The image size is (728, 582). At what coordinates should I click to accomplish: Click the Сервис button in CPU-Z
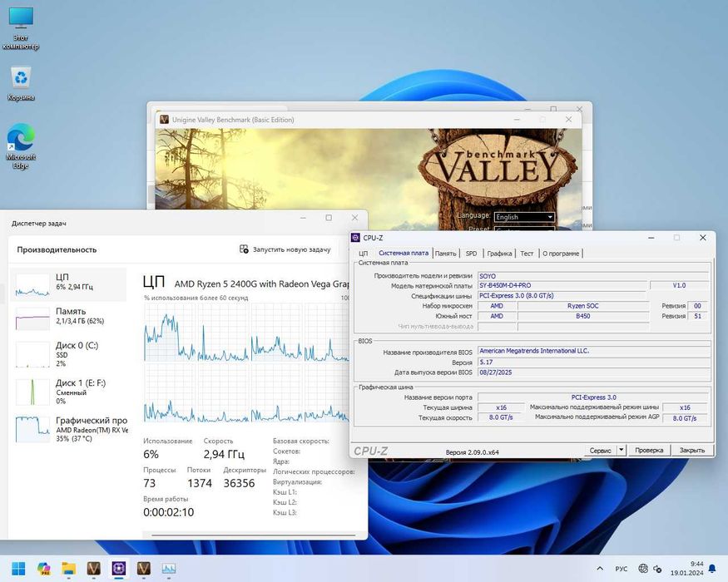[600, 450]
